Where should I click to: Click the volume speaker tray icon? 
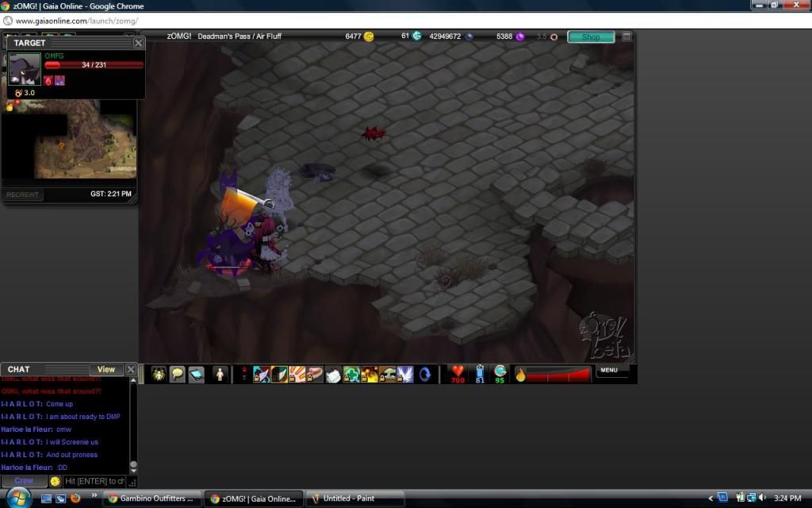[762, 498]
